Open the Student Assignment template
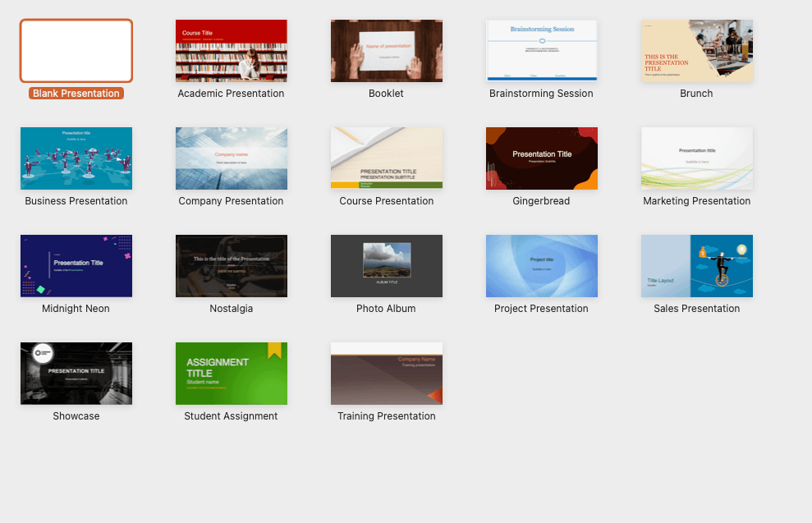Image resolution: width=812 pixels, height=523 pixels. click(x=231, y=374)
